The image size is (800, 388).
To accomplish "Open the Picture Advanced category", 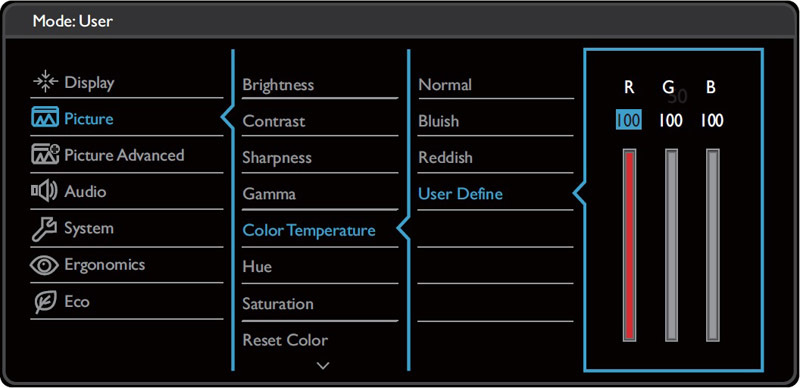I will [124, 155].
